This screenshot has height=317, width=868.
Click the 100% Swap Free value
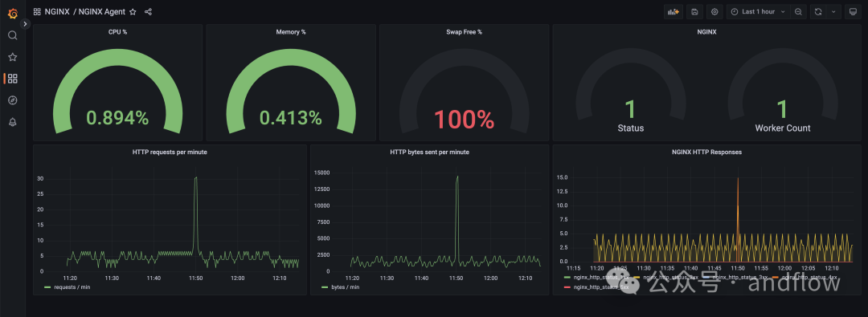[x=464, y=120]
